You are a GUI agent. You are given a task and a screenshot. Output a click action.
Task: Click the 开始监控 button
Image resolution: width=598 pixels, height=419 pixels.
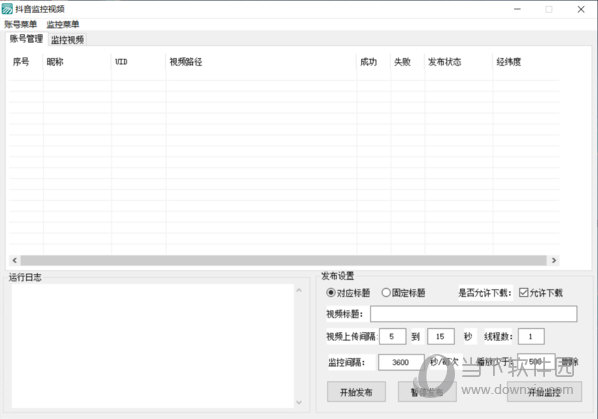[545, 392]
